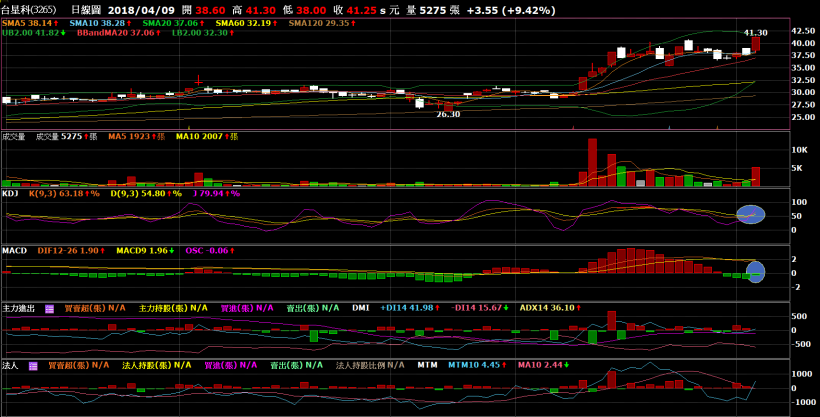The width and height of the screenshot is (820, 417).
Task: Click the 主力進出 panel list icon
Action: [x=51, y=309]
